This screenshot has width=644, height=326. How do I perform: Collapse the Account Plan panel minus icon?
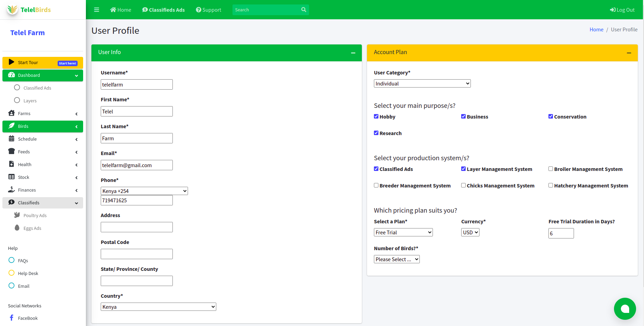coord(629,53)
